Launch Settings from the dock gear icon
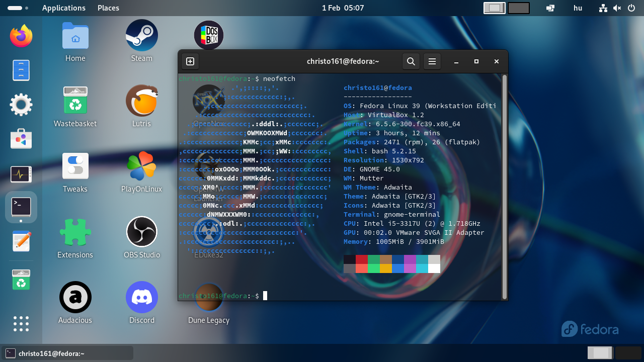 21,105
